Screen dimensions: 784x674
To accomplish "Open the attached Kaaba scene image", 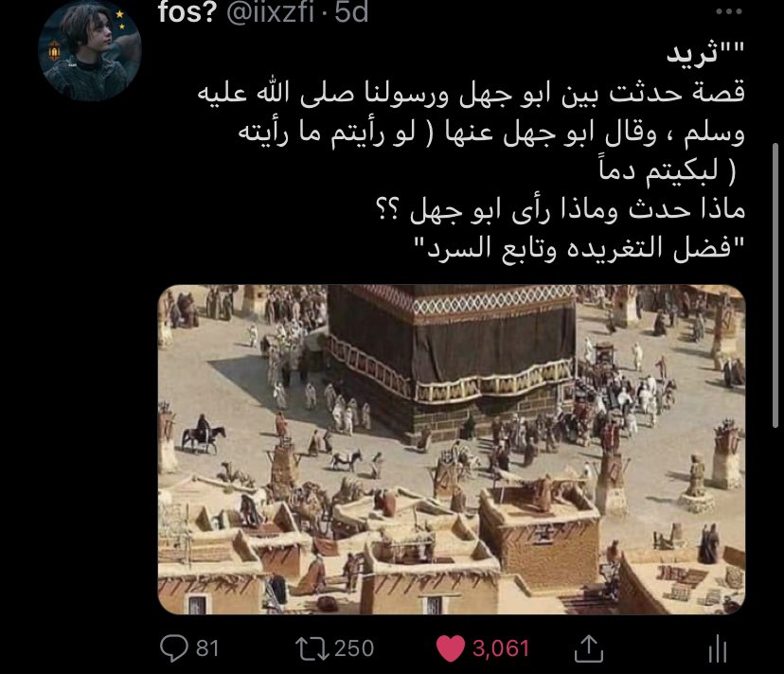I will (452, 449).
